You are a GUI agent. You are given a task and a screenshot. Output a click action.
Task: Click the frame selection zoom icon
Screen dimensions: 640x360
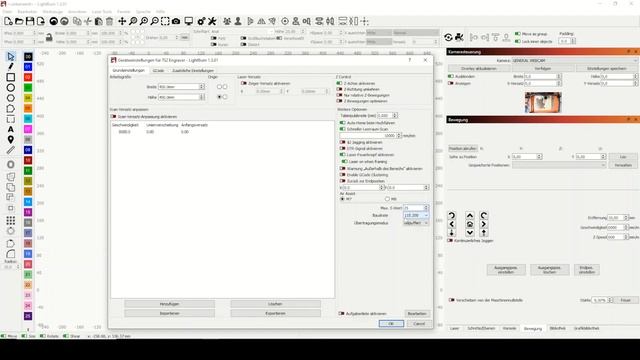click(165, 21)
